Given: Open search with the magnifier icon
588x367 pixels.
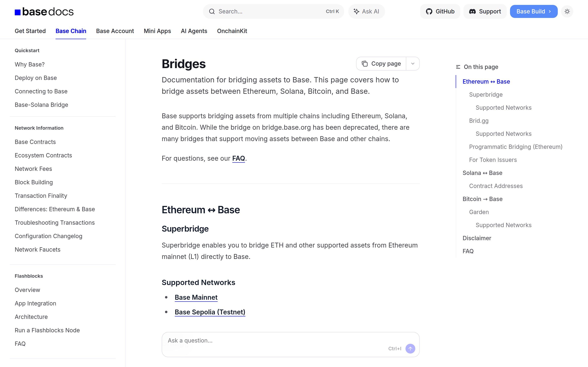Looking at the screenshot, I should pyautogui.click(x=212, y=11).
